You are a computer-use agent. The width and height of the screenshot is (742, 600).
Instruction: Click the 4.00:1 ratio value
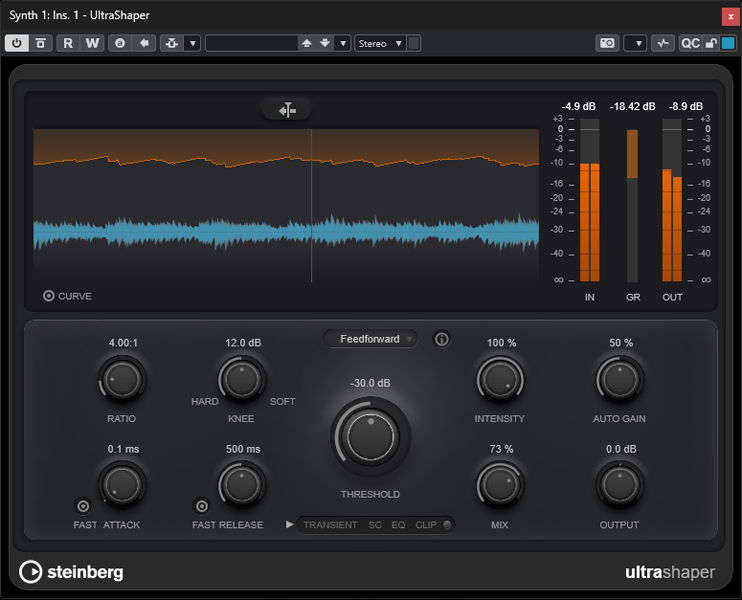pos(123,343)
